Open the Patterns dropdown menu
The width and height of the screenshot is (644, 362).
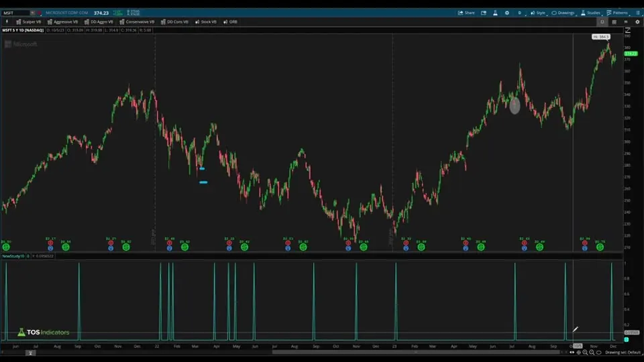click(x=618, y=13)
